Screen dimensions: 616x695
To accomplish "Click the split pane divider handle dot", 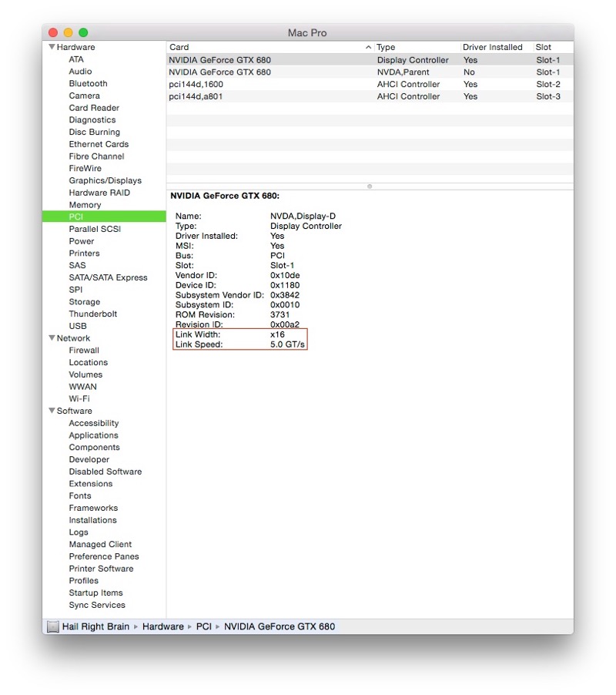I will tap(370, 186).
